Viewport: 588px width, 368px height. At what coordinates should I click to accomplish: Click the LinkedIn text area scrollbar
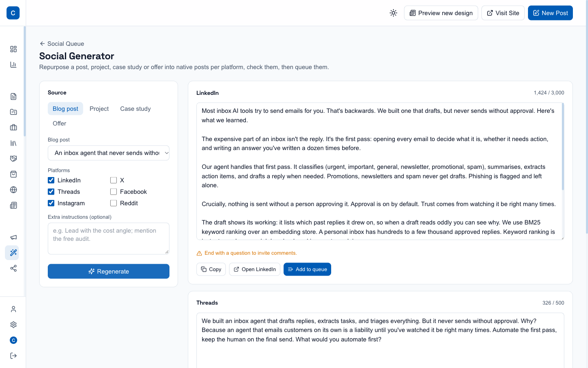pyautogui.click(x=563, y=147)
